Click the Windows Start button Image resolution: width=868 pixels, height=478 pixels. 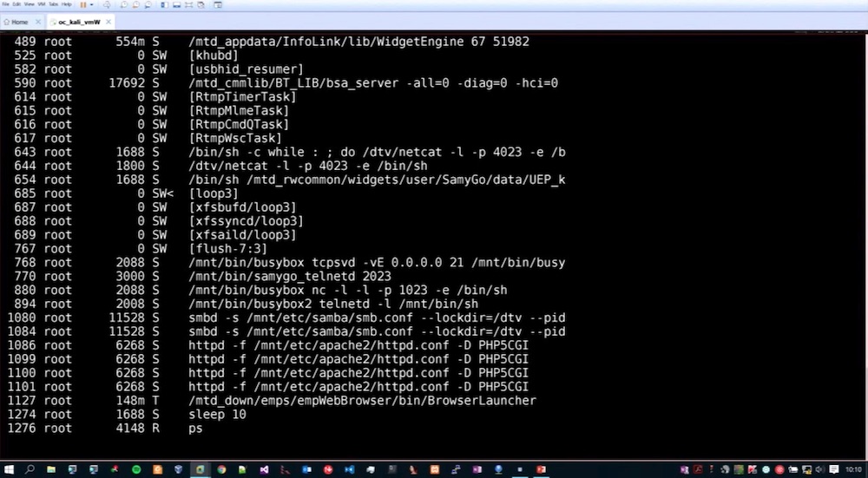[9, 469]
